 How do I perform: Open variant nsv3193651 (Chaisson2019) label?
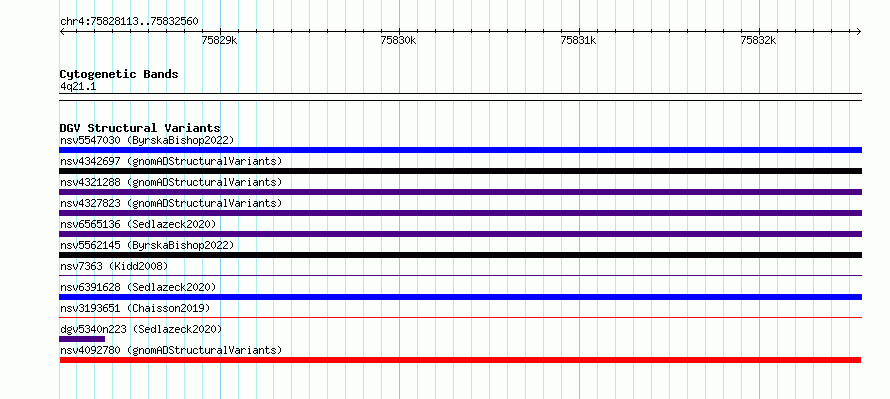(x=135, y=308)
